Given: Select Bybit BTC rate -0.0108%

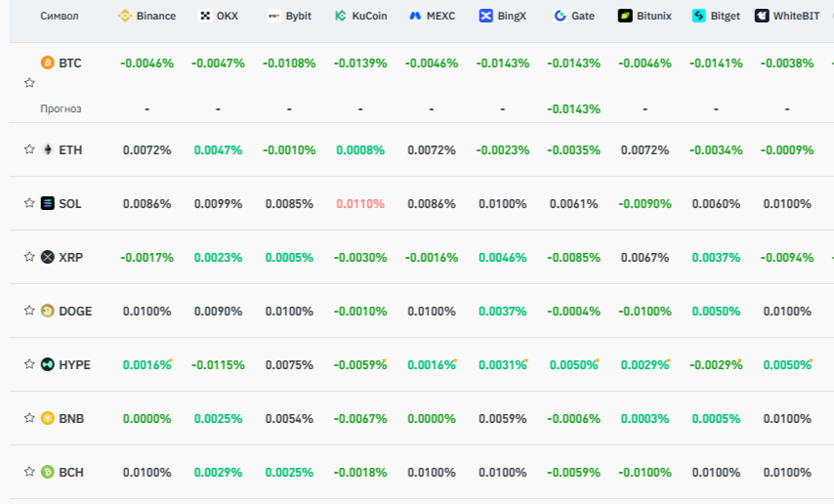Looking at the screenshot, I should tap(289, 63).
